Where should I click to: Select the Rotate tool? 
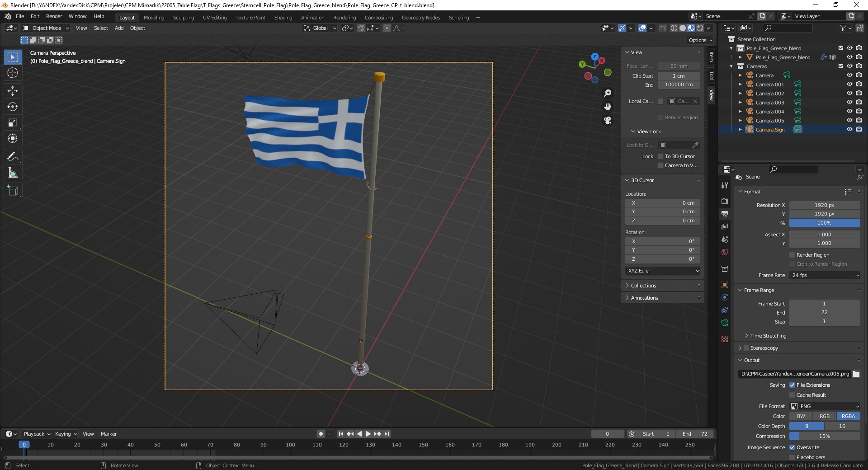click(13, 107)
